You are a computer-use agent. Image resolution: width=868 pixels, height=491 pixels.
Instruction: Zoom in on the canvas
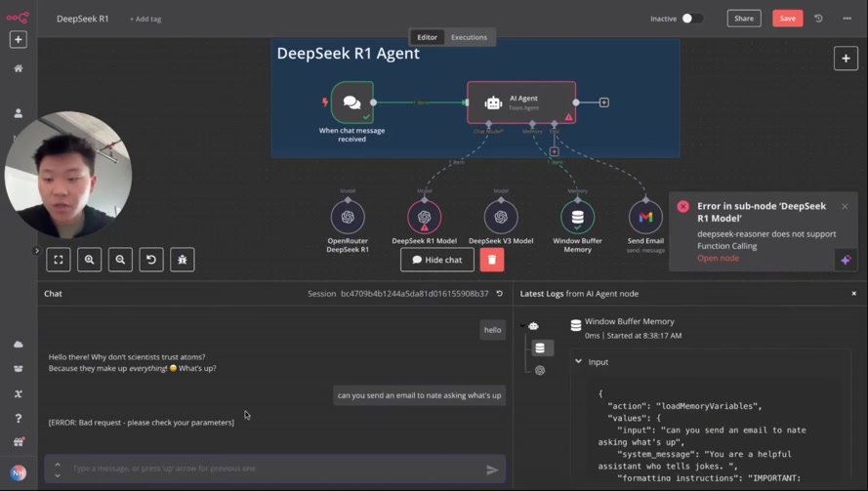[89, 260]
